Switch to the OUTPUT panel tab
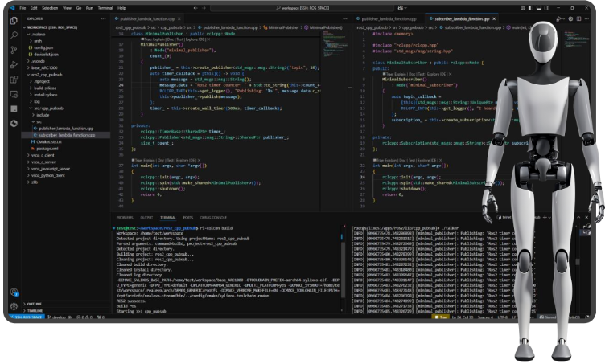605x364 pixels. (x=146, y=218)
